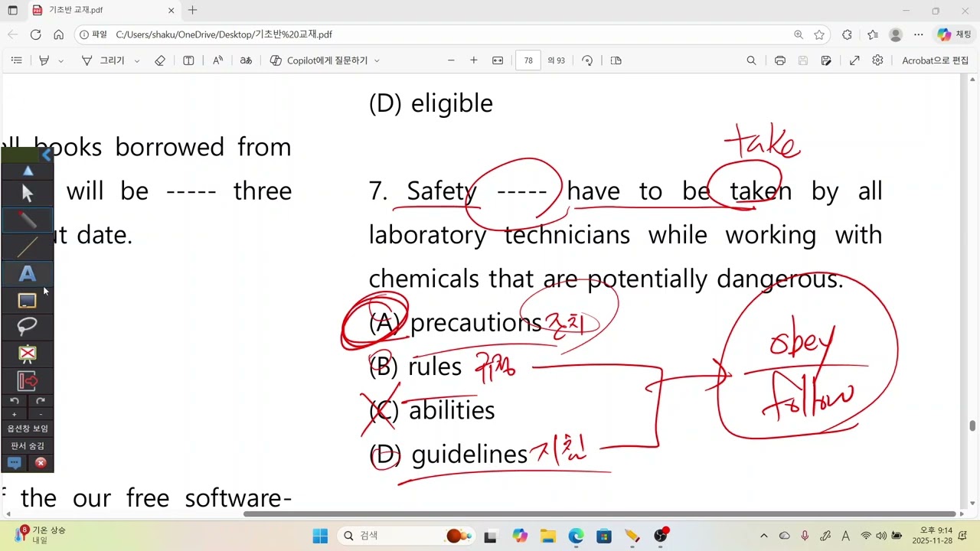
Task: Go back in browser
Action: point(12,34)
